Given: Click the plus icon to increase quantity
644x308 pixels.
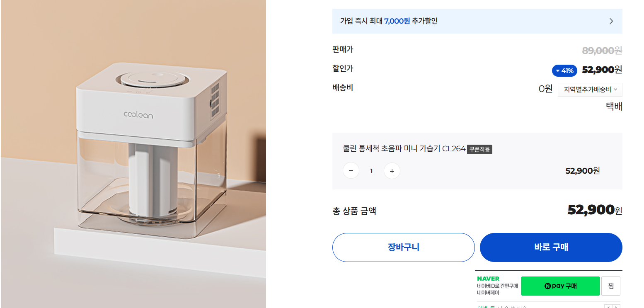Looking at the screenshot, I should pos(392,170).
